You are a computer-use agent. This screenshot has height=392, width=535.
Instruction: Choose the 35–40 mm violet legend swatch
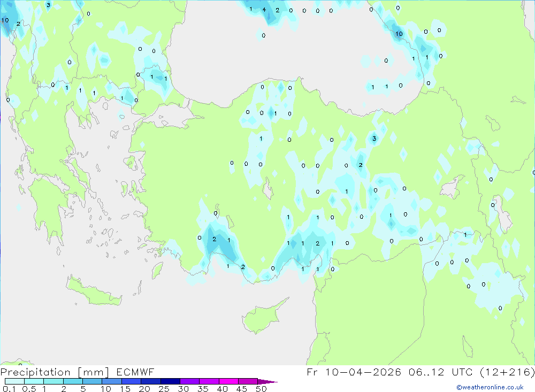click(x=209, y=381)
